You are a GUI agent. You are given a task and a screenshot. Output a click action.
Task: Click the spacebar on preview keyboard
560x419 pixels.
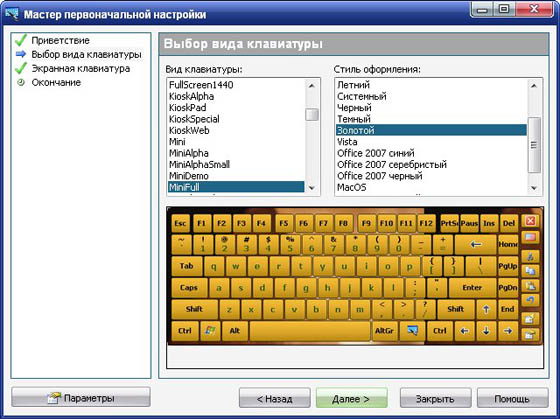tap(310, 331)
